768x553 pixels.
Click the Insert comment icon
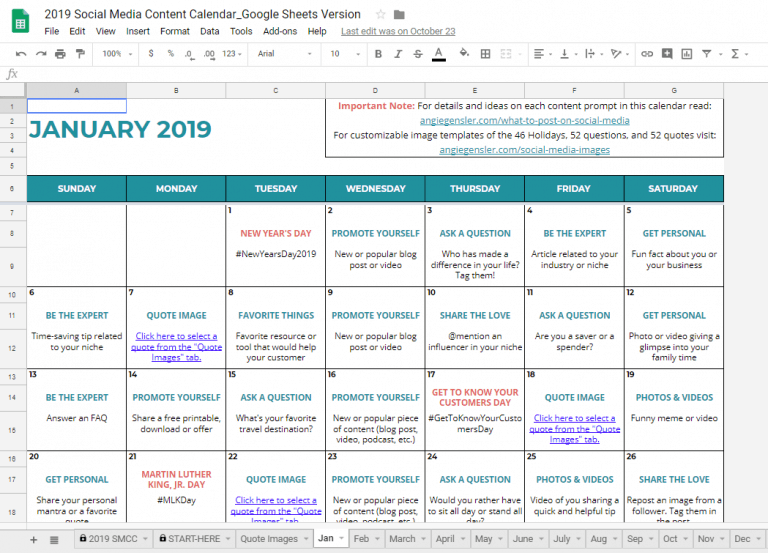(x=667, y=53)
